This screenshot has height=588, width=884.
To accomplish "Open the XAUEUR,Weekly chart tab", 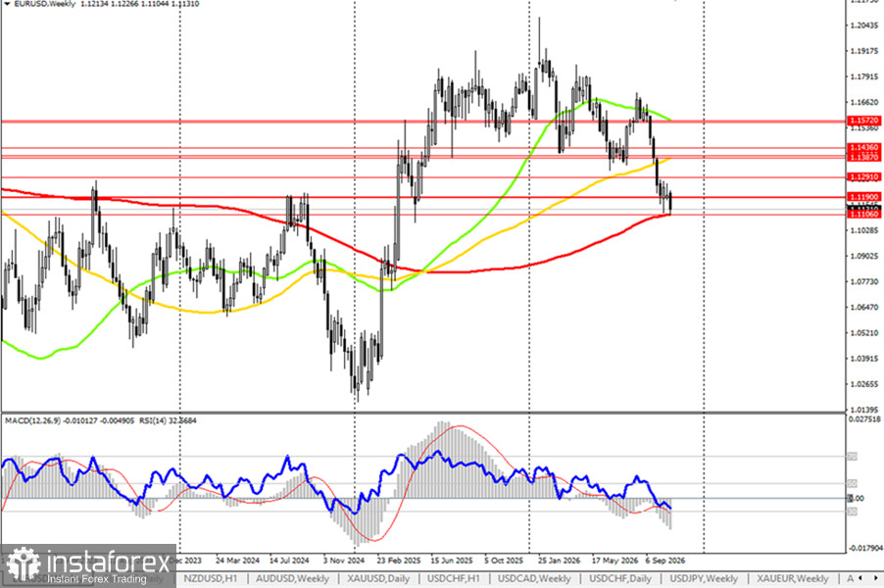I will click(x=792, y=578).
